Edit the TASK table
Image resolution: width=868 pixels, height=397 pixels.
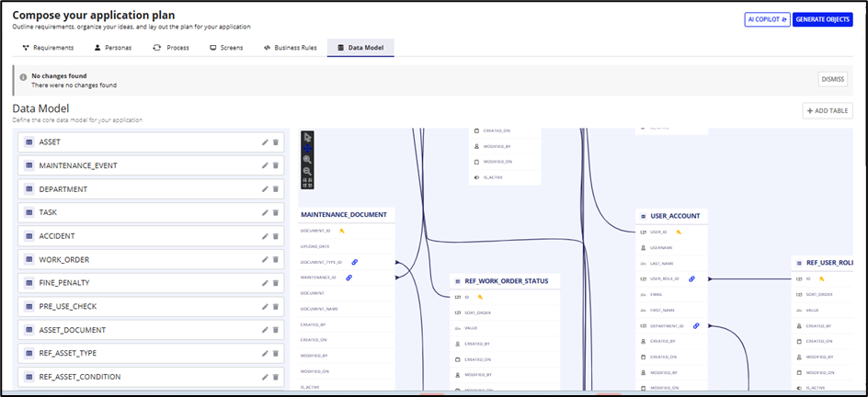click(x=265, y=212)
